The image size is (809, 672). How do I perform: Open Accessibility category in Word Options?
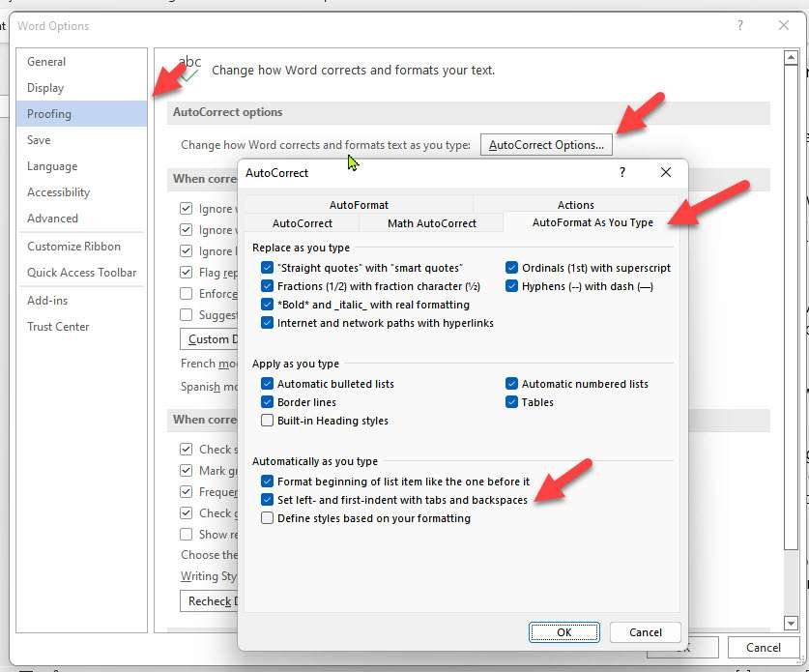pyautogui.click(x=81, y=192)
